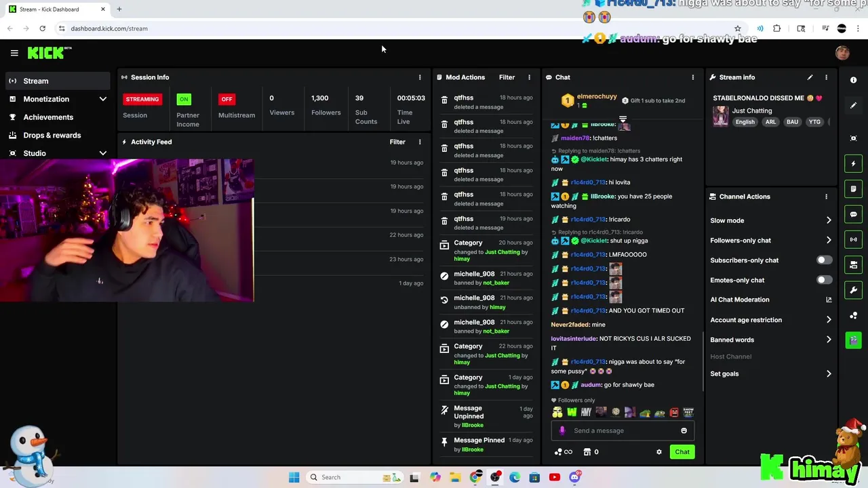Expand Account age restriction settings

[x=770, y=320]
